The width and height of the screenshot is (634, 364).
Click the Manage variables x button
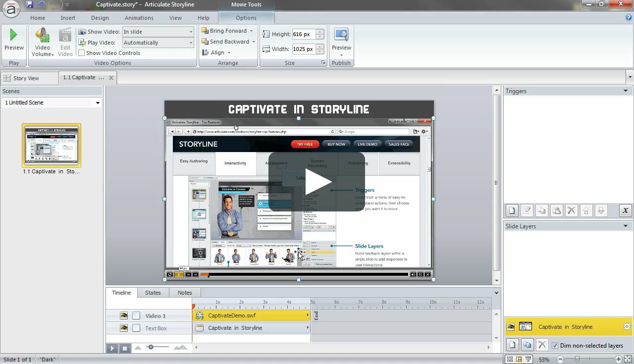pos(625,210)
